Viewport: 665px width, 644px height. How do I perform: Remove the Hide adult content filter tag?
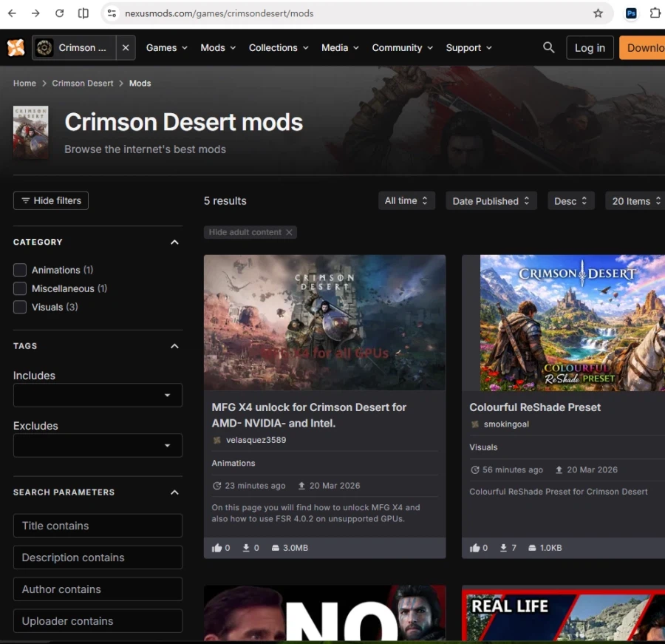[x=289, y=232]
